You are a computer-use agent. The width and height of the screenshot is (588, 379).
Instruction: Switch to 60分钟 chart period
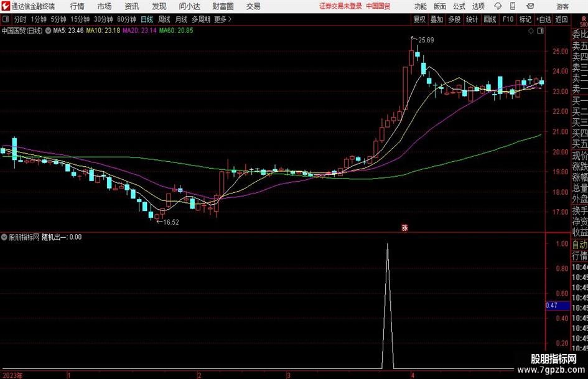pos(127,19)
